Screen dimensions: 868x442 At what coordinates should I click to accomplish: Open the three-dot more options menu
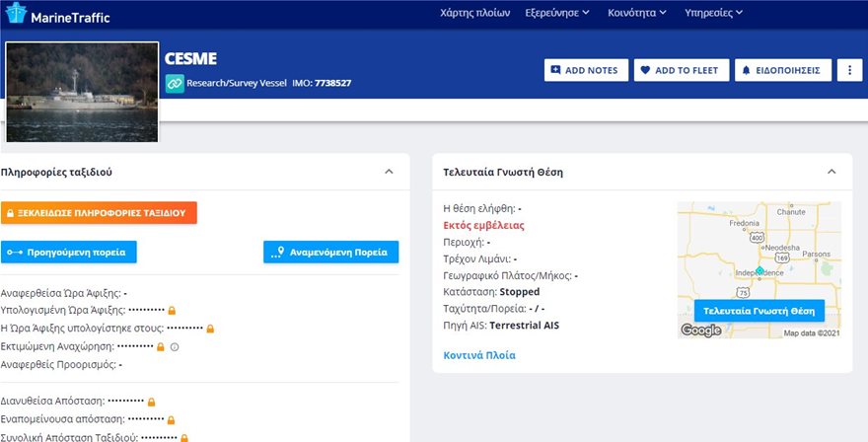(849, 70)
